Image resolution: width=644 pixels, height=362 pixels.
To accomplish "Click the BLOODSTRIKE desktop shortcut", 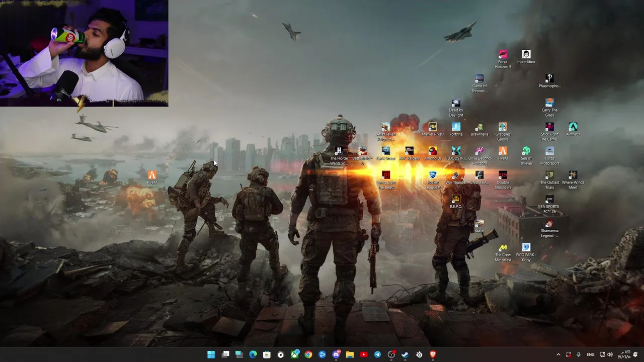I will pyautogui.click(x=456, y=153).
